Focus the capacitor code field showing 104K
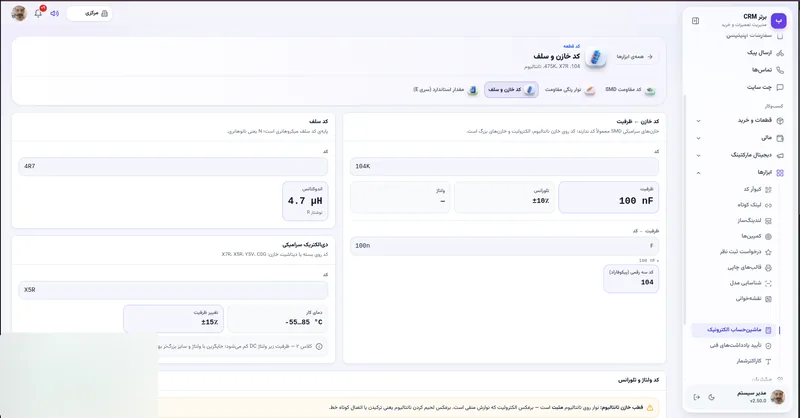The width and height of the screenshot is (800, 418). [504, 166]
